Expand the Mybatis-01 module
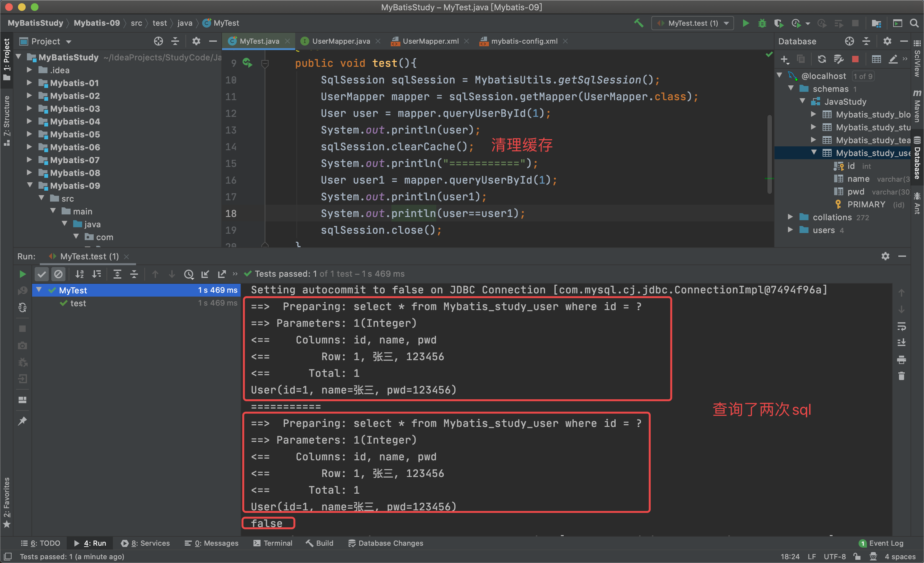 29,83
